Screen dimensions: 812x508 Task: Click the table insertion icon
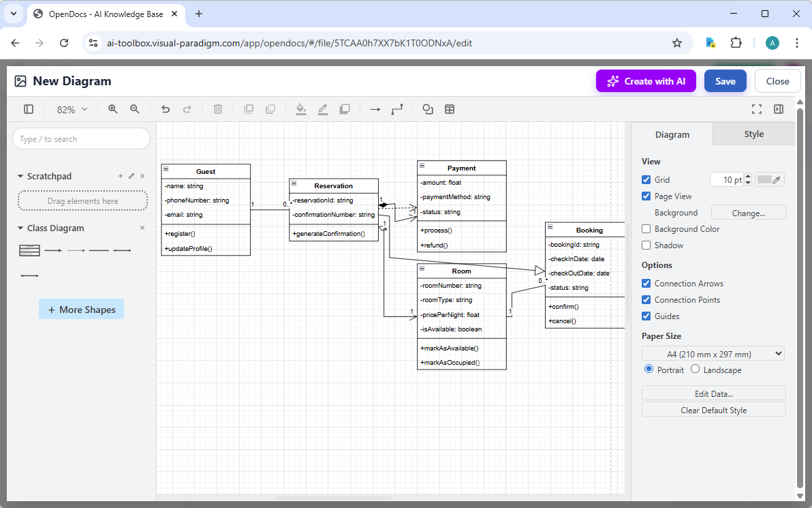click(x=450, y=109)
